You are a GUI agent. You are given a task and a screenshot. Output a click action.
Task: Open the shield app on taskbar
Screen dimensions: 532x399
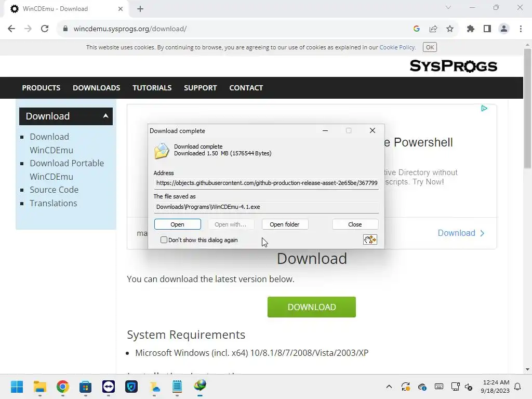131,387
